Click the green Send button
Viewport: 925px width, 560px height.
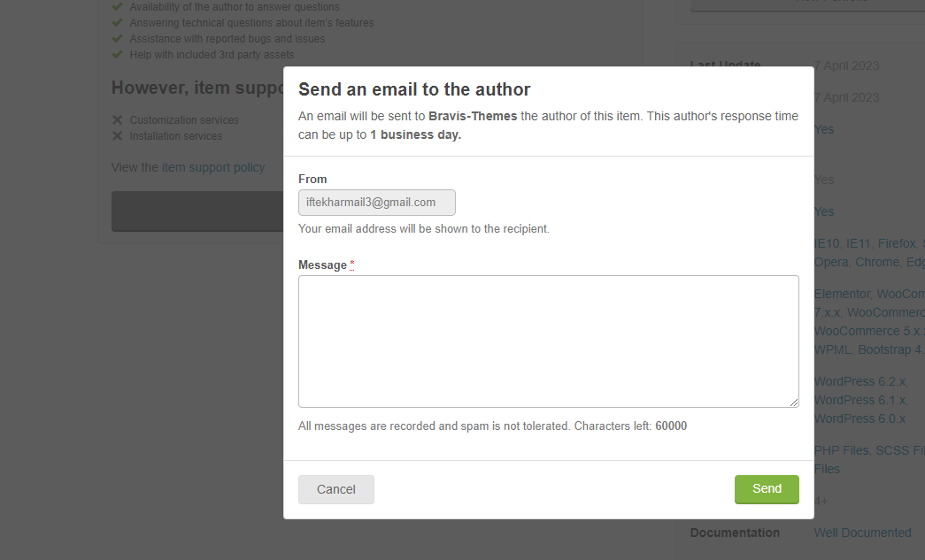click(767, 489)
